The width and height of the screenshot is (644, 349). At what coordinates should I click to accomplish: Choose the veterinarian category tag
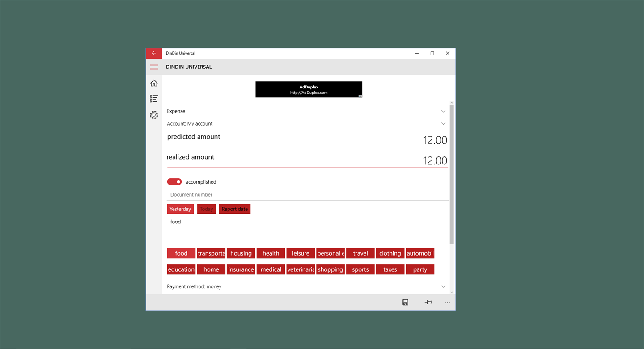tap(301, 269)
